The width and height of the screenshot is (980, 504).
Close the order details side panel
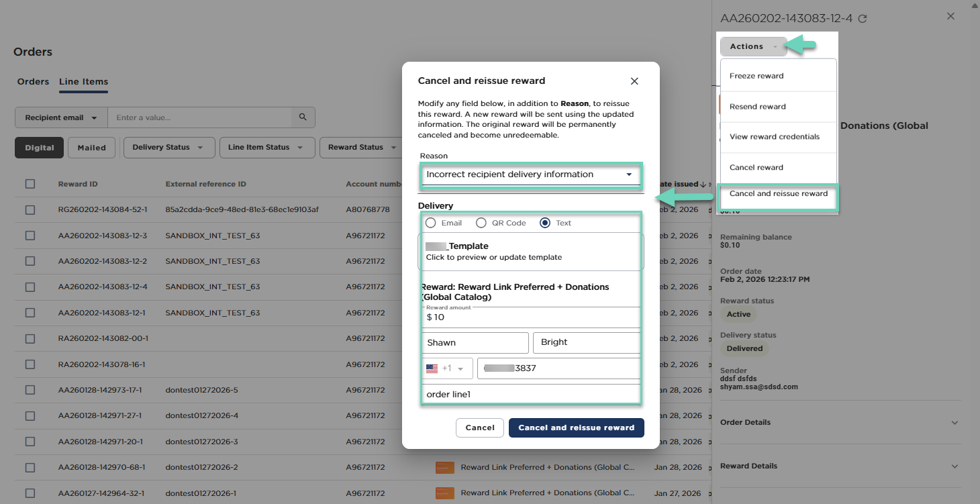(950, 16)
